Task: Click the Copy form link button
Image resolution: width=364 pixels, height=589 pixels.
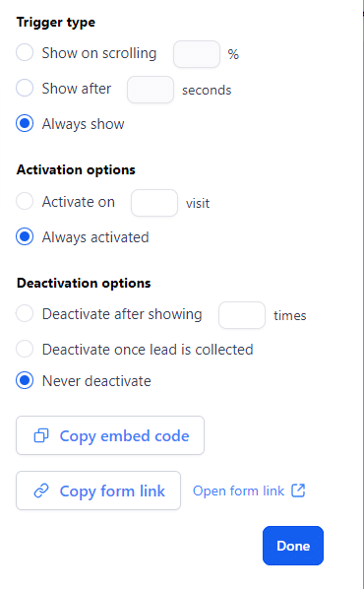Action: [x=98, y=491]
